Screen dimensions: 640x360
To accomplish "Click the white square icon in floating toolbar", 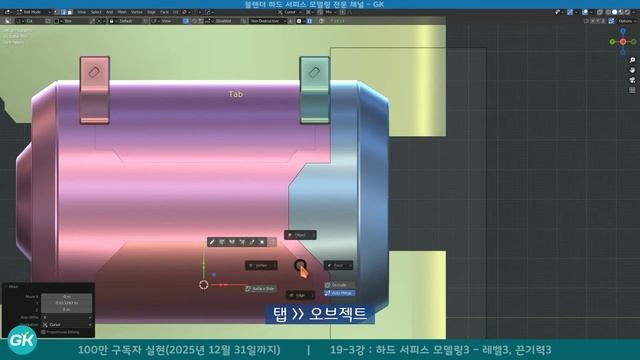I will click(x=262, y=242).
